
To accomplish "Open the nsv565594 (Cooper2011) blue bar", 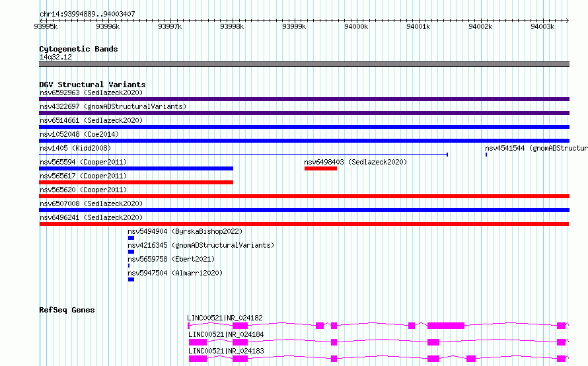I will coord(136,168).
